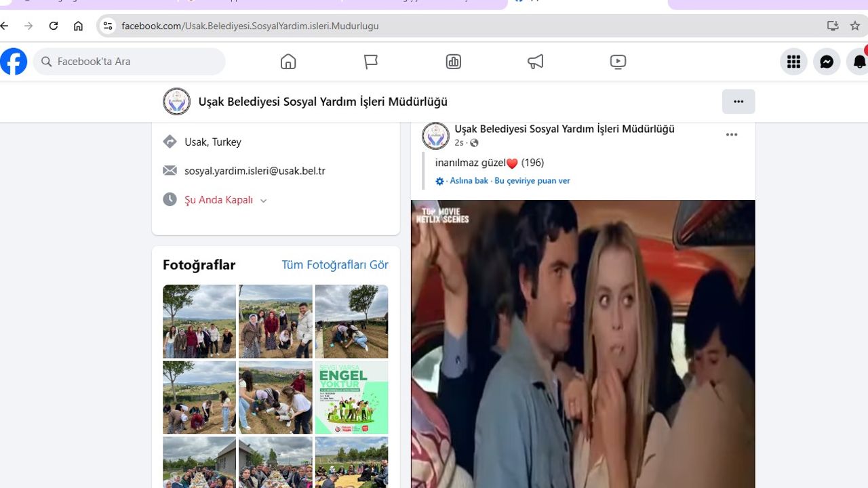Open the top-right photo of people planting
Screen dimensions: 868x488
[351, 321]
